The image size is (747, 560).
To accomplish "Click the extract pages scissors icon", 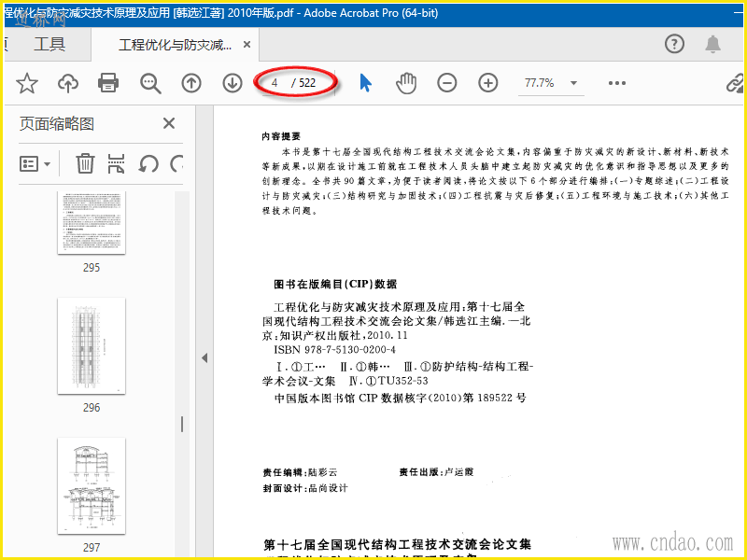I will point(116,163).
